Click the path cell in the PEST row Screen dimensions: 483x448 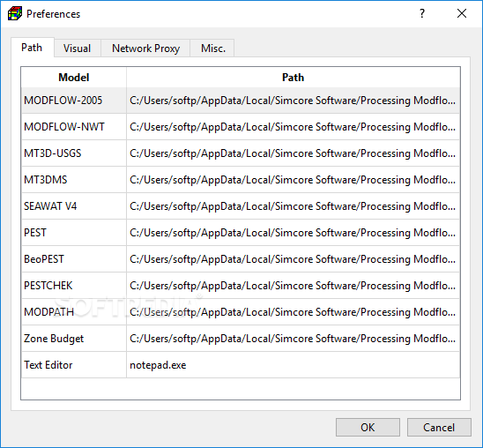(293, 233)
